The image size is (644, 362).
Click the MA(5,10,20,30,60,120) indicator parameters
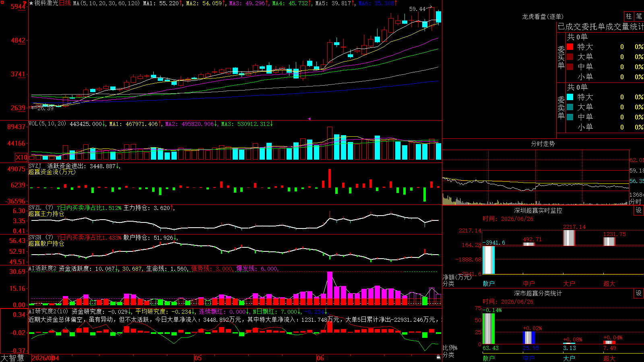[106, 3]
